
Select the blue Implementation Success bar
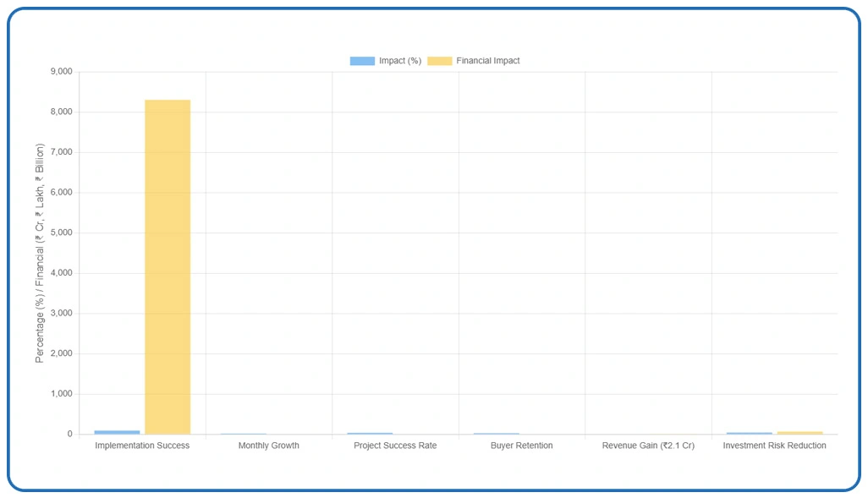117,432
